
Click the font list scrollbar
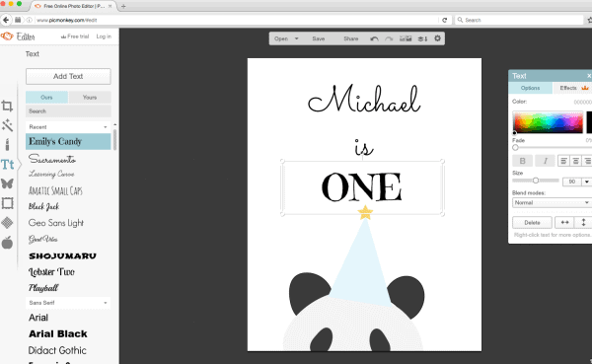coord(114,139)
